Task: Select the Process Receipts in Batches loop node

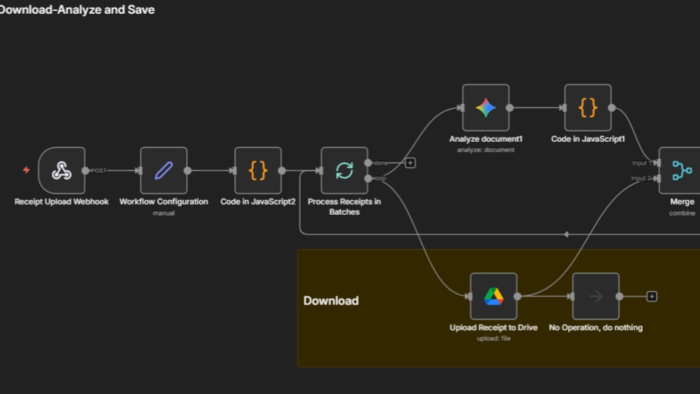Action: click(344, 170)
